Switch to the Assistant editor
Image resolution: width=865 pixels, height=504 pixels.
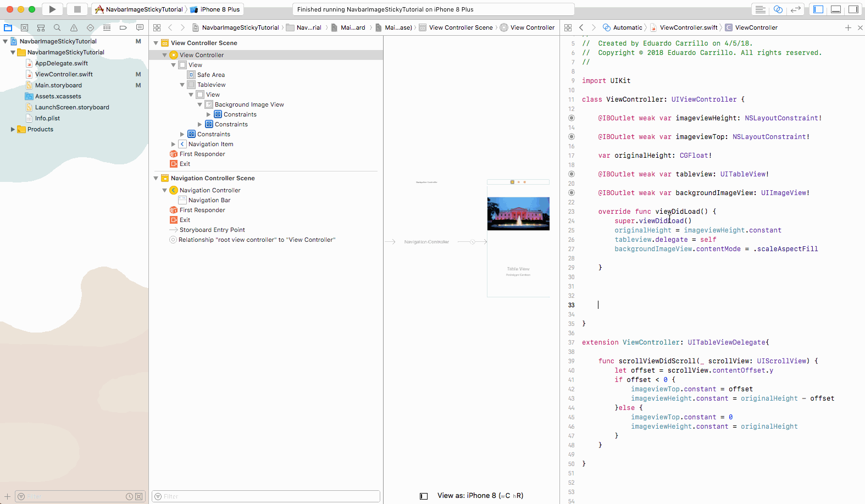pyautogui.click(x=778, y=9)
